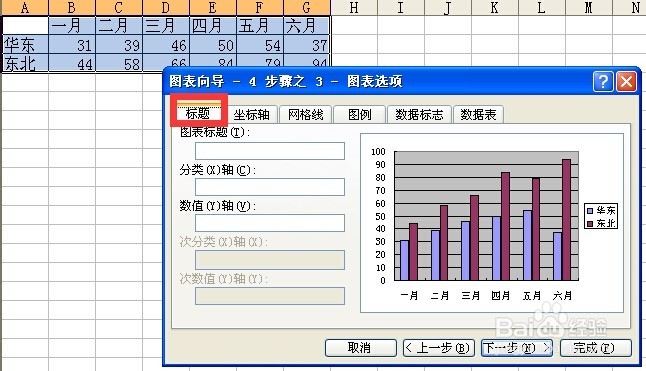Select column I header
Screen dimensions: 646x371
tap(400, 7)
